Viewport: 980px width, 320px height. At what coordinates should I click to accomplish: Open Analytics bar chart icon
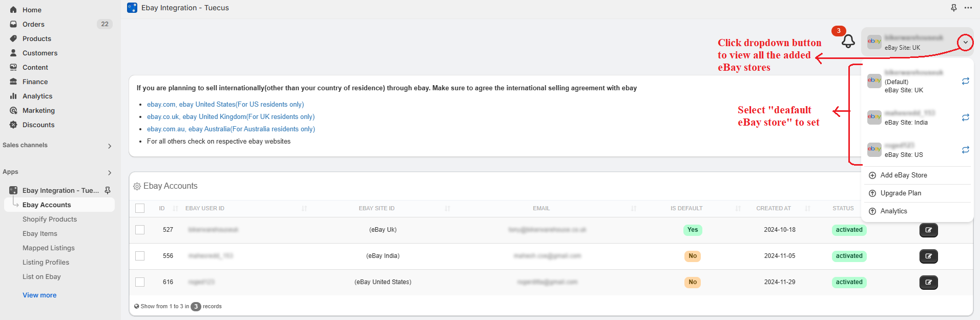(x=13, y=96)
